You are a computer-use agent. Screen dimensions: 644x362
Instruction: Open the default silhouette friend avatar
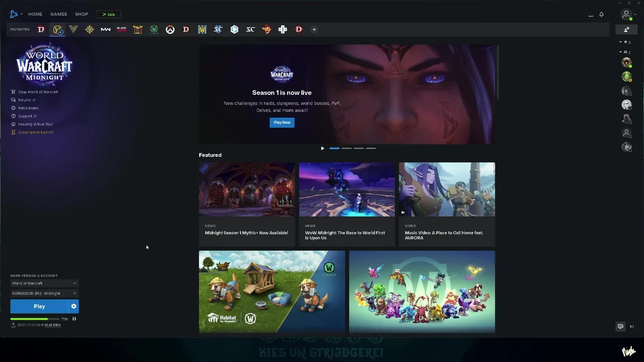coord(626,133)
